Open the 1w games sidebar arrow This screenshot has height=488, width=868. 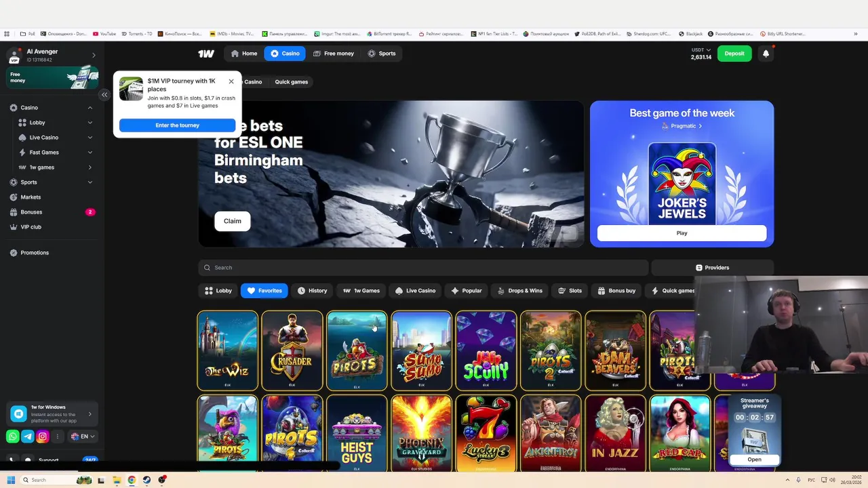(x=90, y=167)
